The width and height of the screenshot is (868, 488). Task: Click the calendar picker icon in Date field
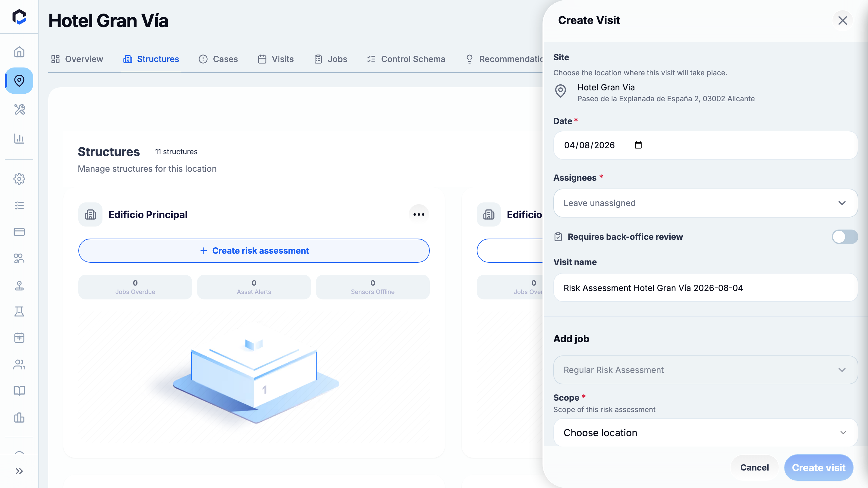pos(638,145)
